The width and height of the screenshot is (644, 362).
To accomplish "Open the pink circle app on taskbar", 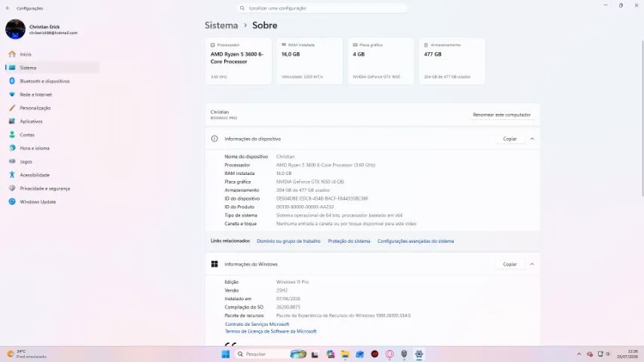I will tap(390, 354).
